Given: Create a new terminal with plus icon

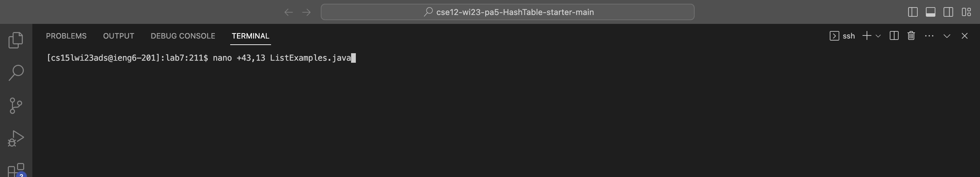Looking at the screenshot, I should [867, 36].
